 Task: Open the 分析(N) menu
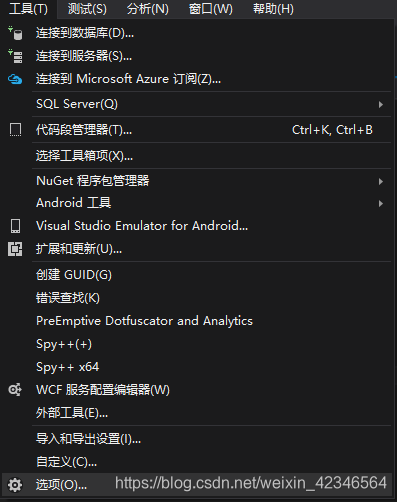pos(148,9)
